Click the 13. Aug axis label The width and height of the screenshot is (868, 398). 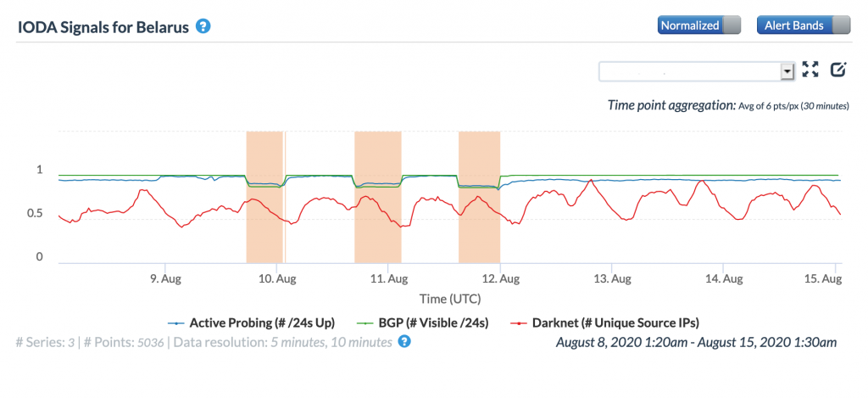point(612,277)
